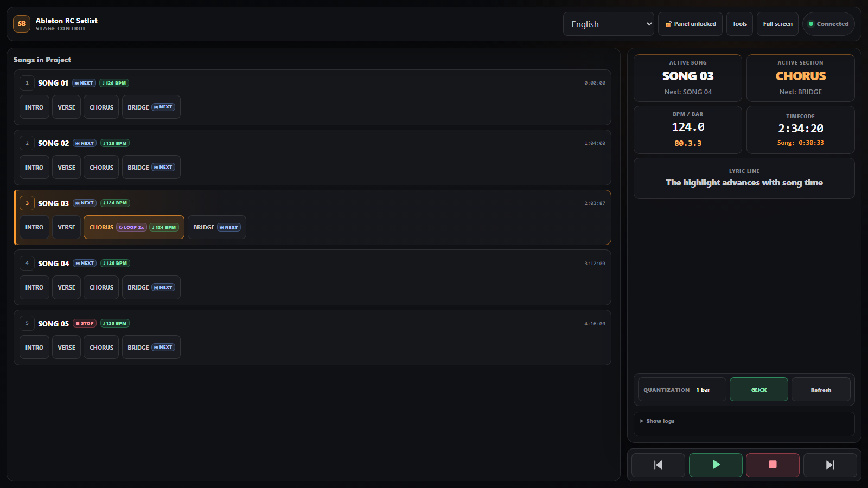Launch CHORUS section of SONG 05

coord(101,348)
